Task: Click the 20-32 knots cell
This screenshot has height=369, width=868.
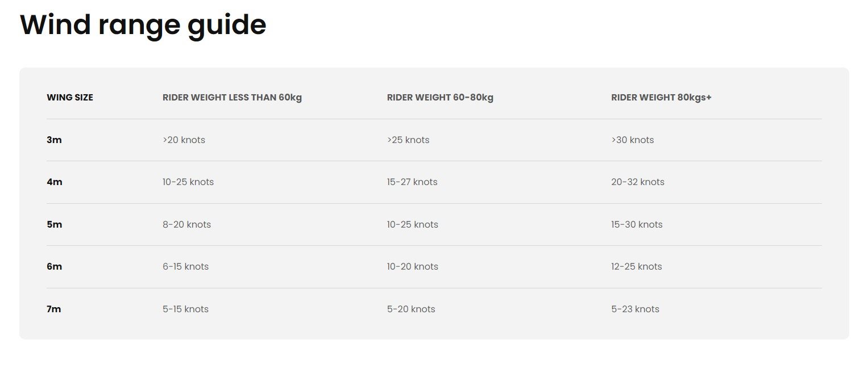Action: pos(638,182)
